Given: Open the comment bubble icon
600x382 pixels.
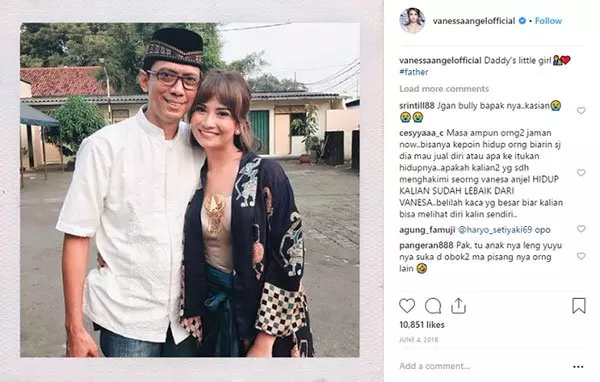Looking at the screenshot, I should 433,306.
